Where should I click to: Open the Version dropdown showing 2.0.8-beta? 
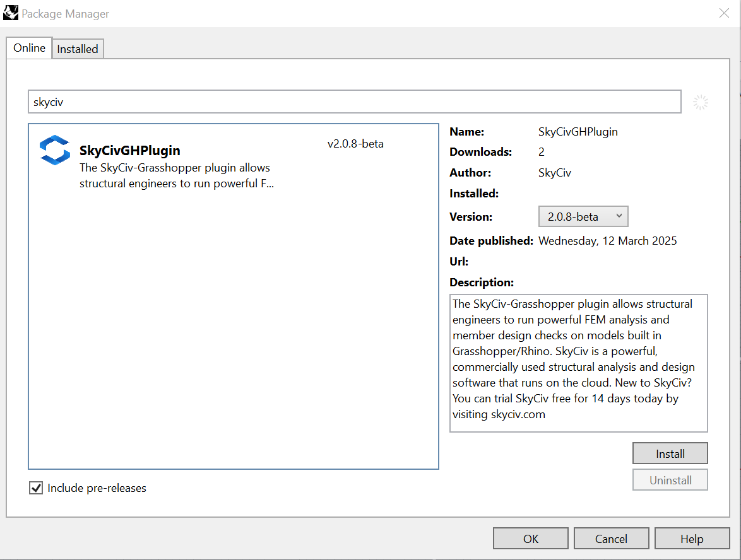click(583, 216)
